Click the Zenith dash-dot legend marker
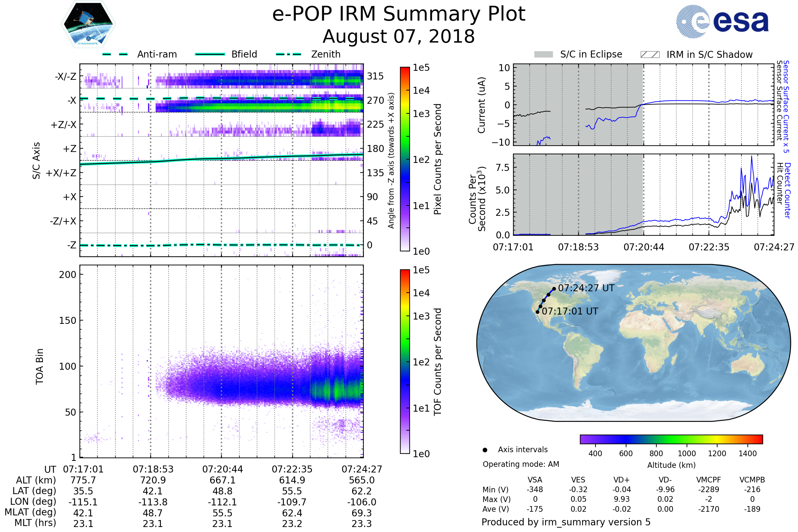 pyautogui.click(x=289, y=54)
